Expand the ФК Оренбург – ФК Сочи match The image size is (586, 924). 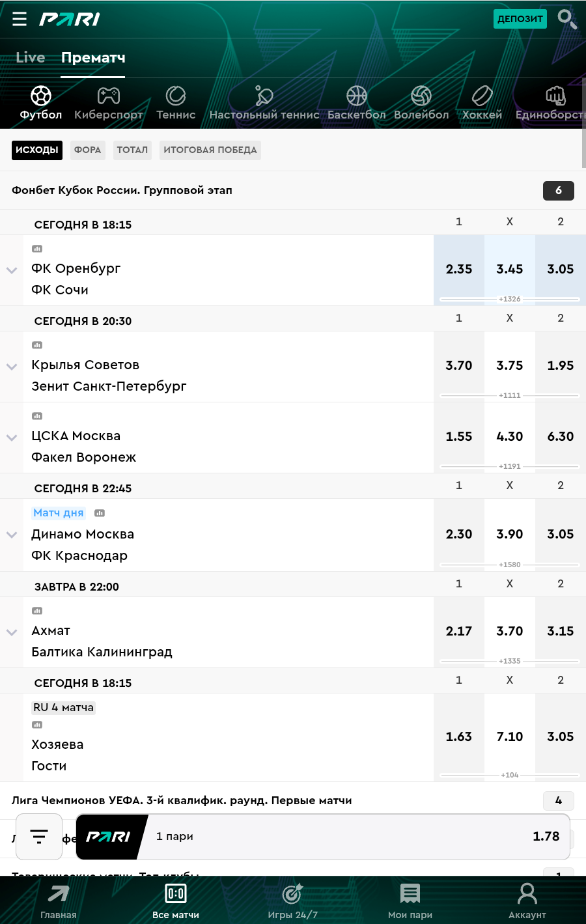click(12, 270)
